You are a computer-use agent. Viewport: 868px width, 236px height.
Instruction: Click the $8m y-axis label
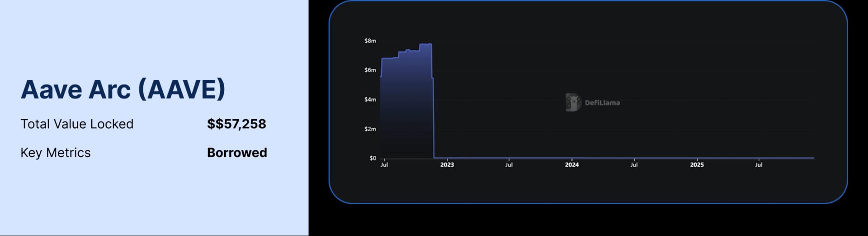coord(370,41)
